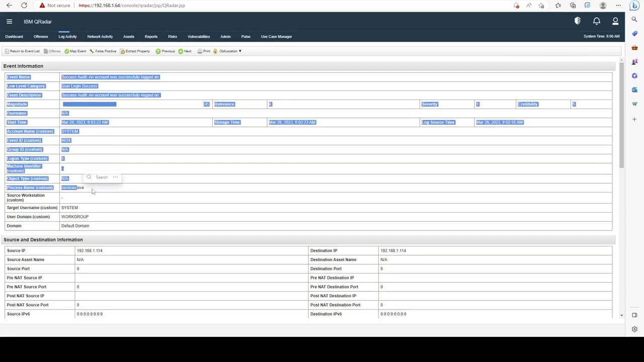Click the Process Name value services.exe
The width and height of the screenshot is (644, 362).
coord(72,188)
